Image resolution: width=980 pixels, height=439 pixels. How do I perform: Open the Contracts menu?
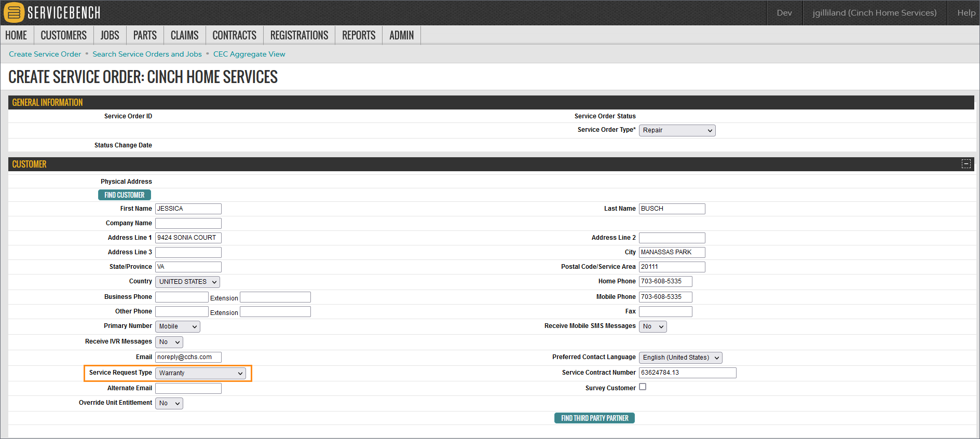(x=235, y=35)
